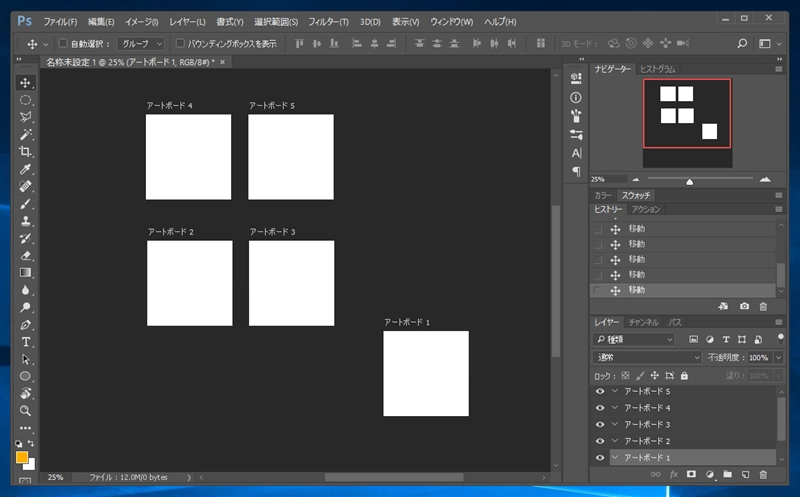Switch to the チャンネル tab
The width and height of the screenshot is (800, 497).
[x=643, y=322]
